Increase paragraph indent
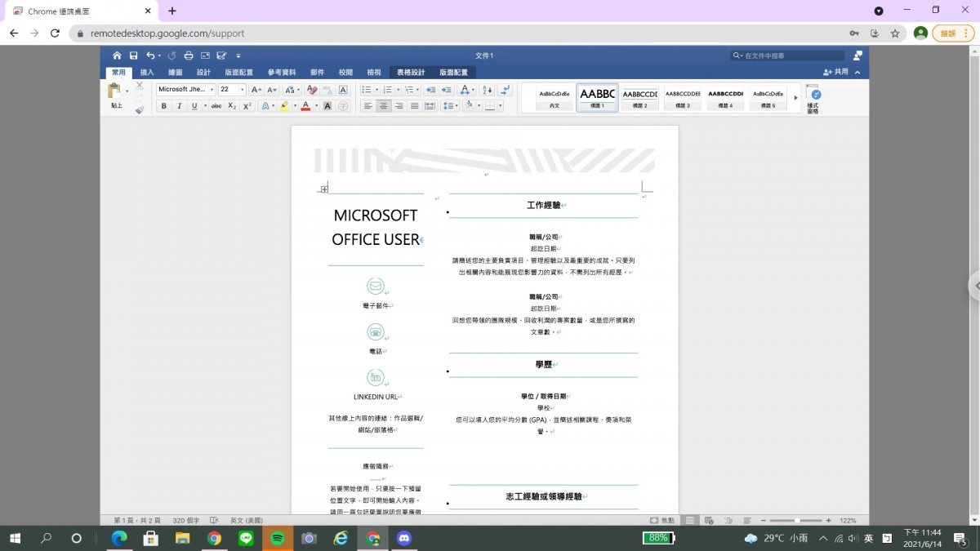The height and width of the screenshot is (551, 980). [446, 90]
